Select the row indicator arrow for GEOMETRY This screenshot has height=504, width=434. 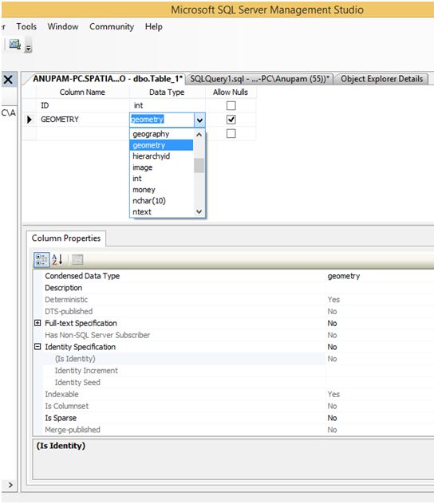pyautogui.click(x=30, y=120)
